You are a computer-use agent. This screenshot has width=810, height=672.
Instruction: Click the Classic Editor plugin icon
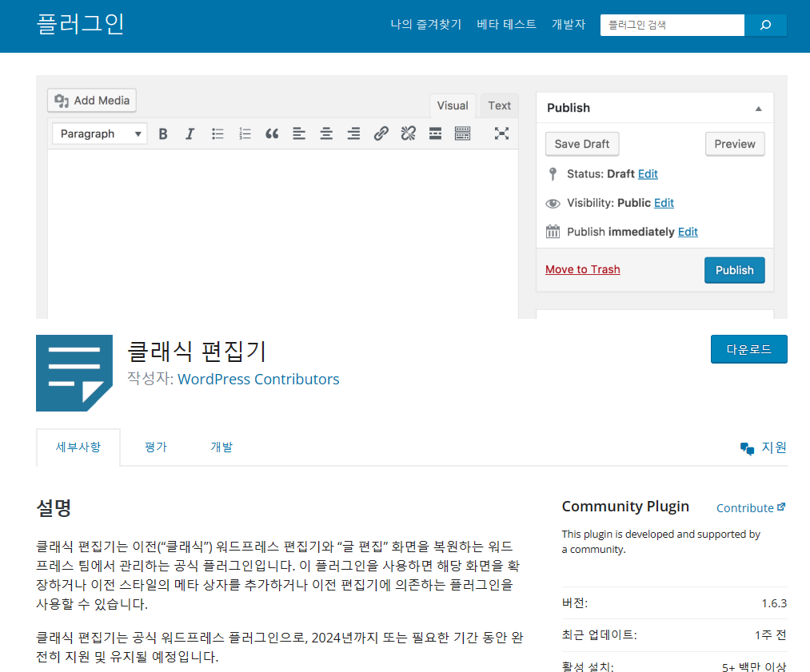(x=74, y=373)
